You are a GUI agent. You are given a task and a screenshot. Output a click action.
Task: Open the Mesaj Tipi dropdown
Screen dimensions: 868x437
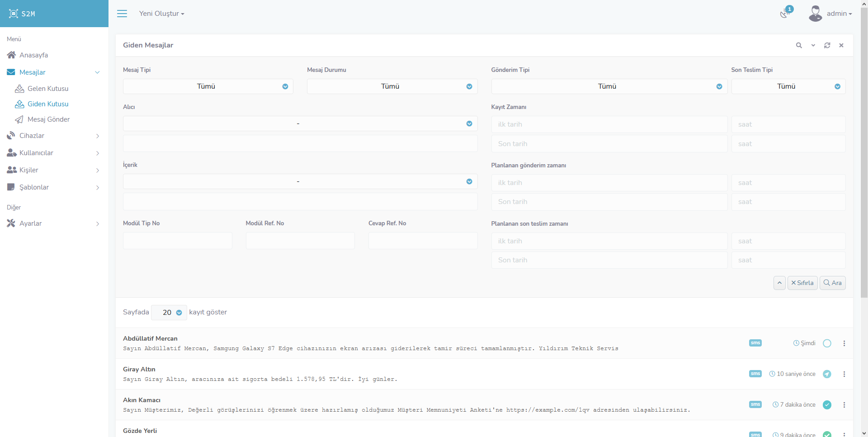coord(208,86)
